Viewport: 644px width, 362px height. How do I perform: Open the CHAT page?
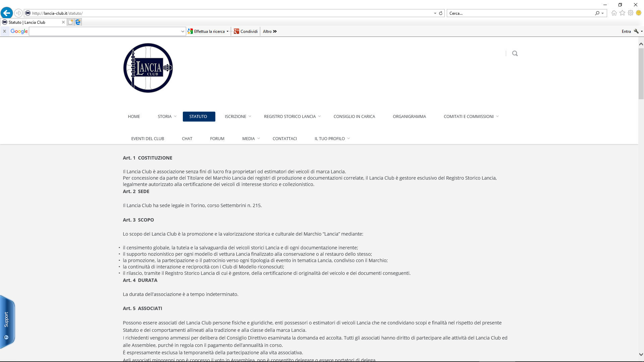187,138
